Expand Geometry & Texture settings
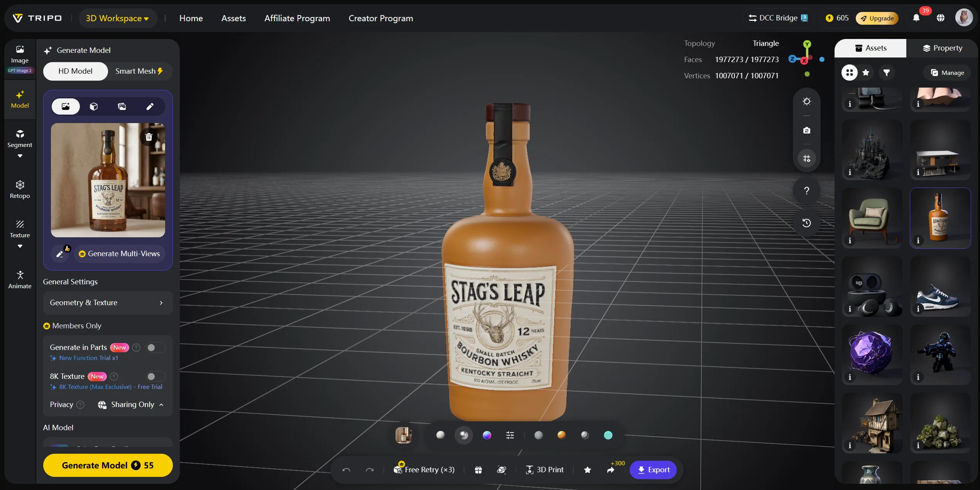This screenshot has height=490, width=980. (108, 303)
